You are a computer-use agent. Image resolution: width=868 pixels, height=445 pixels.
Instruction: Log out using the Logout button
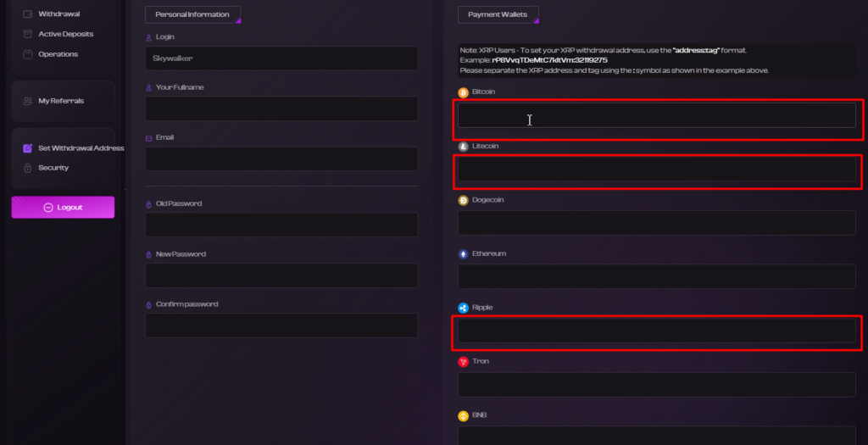63,207
